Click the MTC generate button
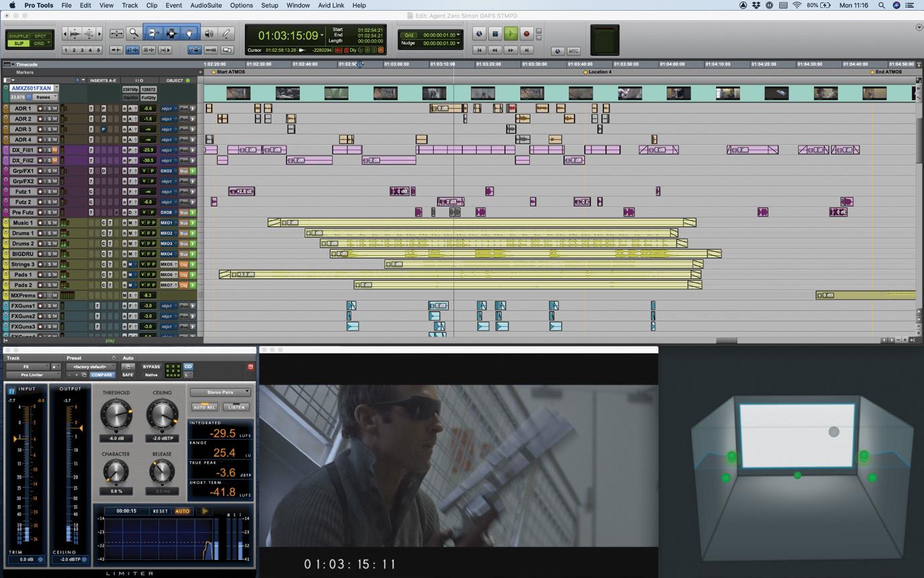The width and height of the screenshot is (924, 578). pos(573,51)
